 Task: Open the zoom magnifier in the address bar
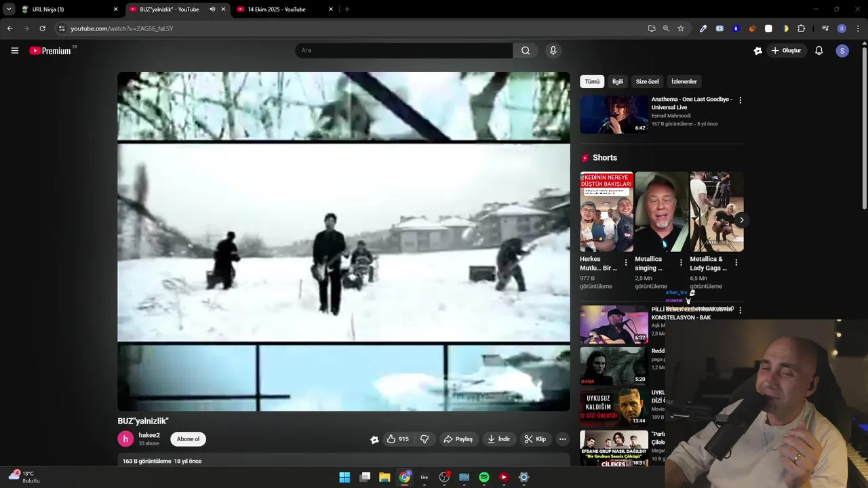(666, 28)
